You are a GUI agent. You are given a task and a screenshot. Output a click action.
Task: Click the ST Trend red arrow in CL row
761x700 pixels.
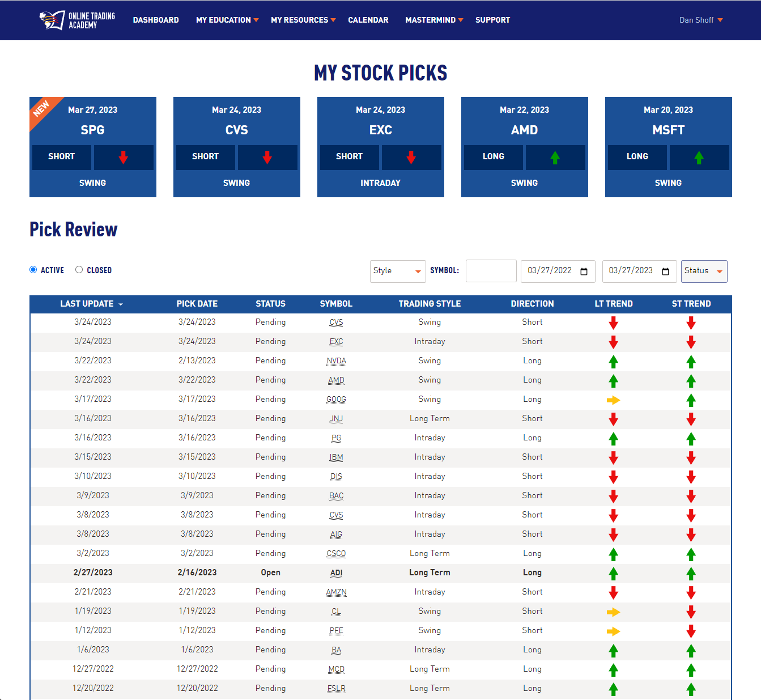click(691, 612)
